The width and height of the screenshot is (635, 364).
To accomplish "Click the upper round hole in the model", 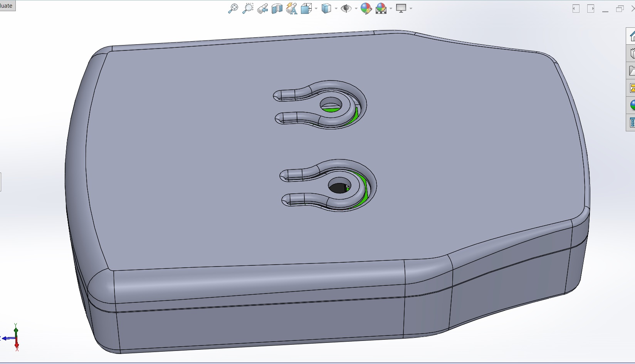I will click(x=331, y=104).
